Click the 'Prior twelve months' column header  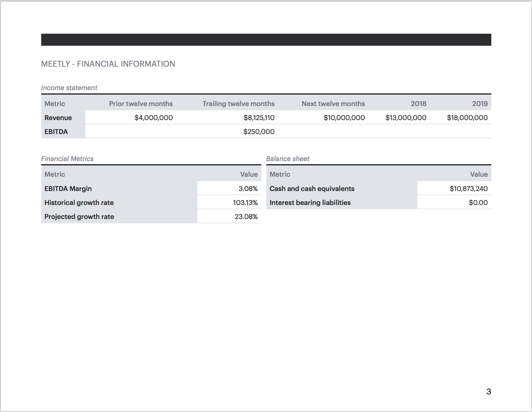point(141,103)
